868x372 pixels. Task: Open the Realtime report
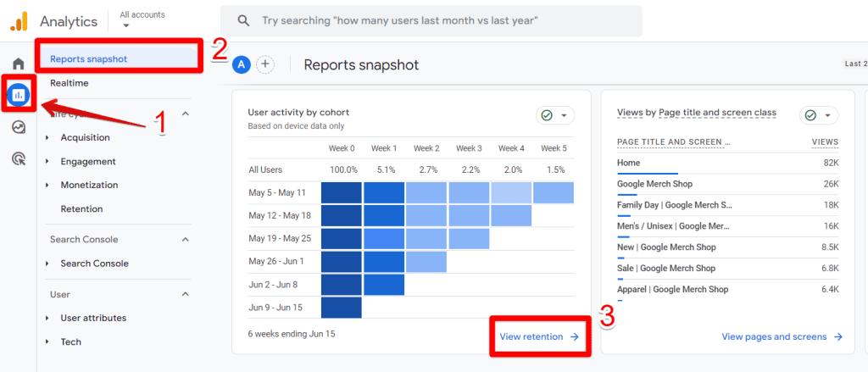70,83
